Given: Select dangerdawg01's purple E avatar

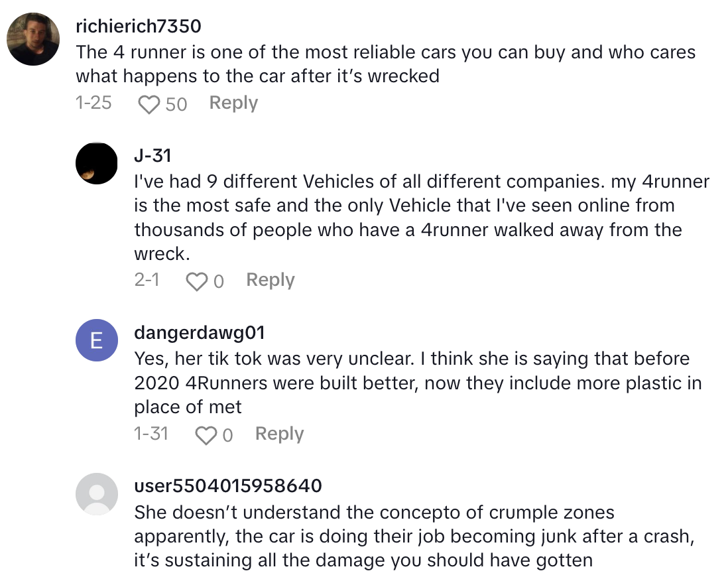Looking at the screenshot, I should (x=97, y=340).
